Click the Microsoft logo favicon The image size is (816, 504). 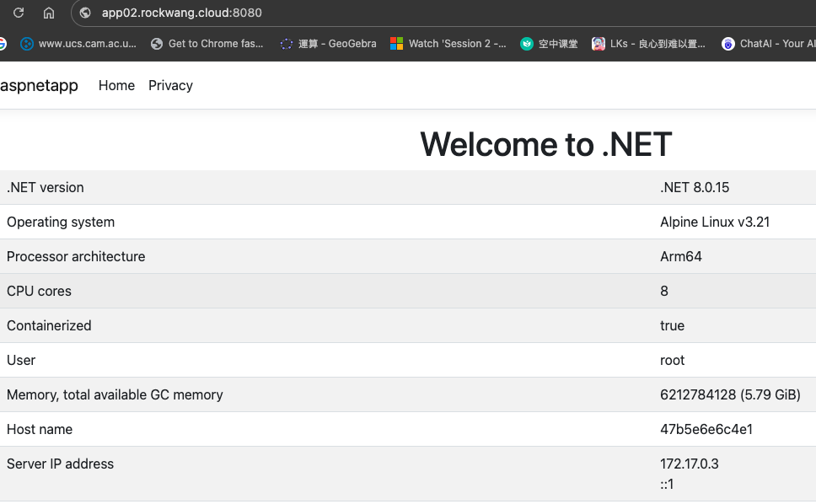[396, 44]
